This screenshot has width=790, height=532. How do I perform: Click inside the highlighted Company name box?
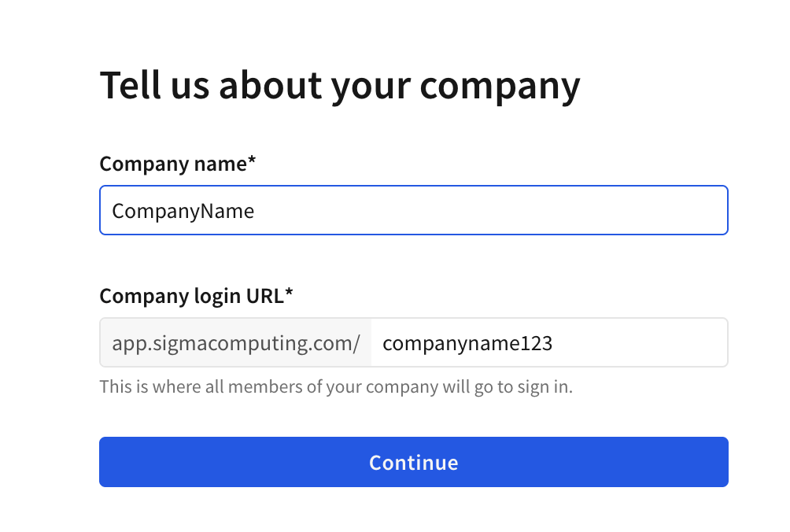point(413,210)
